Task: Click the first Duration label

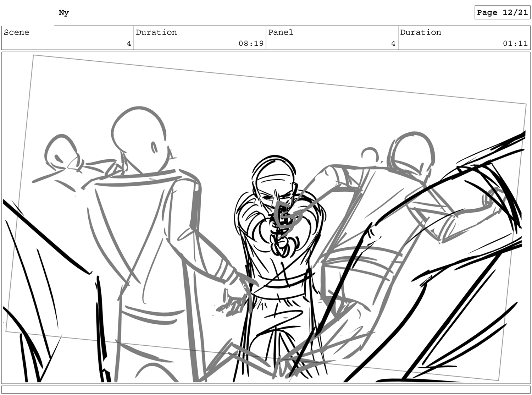Action: [156, 32]
